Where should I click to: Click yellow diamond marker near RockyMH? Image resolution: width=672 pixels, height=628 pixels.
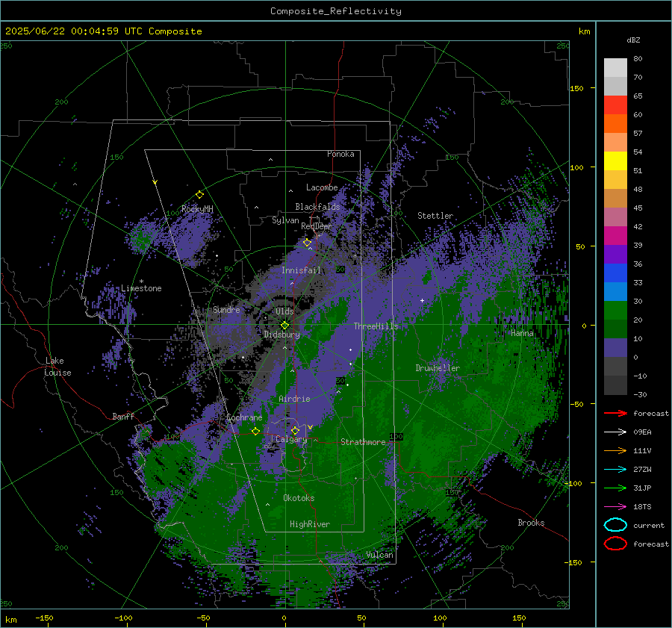pyautogui.click(x=199, y=195)
